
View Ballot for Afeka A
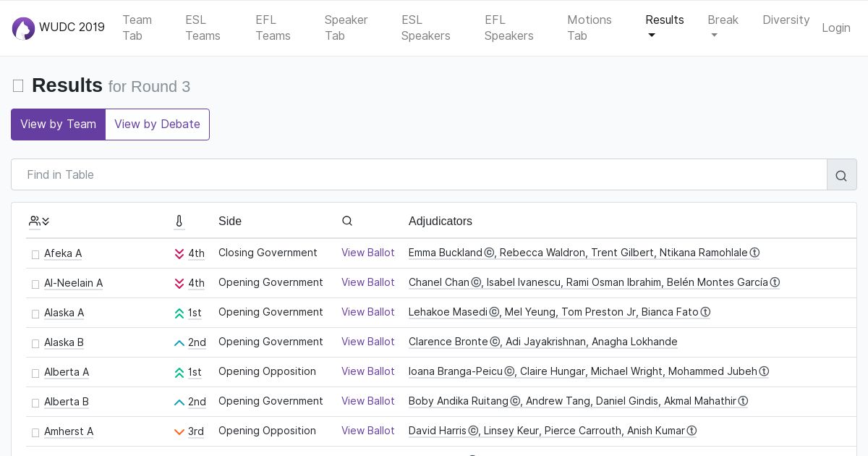[368, 253]
